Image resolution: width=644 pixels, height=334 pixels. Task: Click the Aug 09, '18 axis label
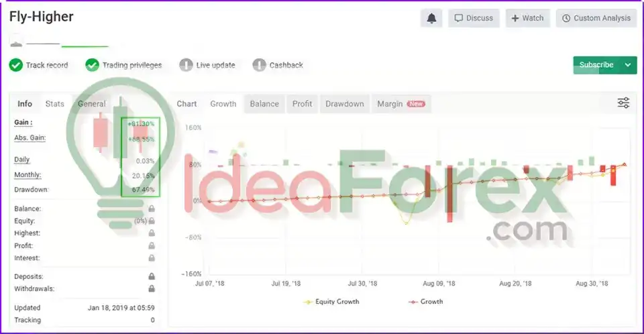(439, 284)
